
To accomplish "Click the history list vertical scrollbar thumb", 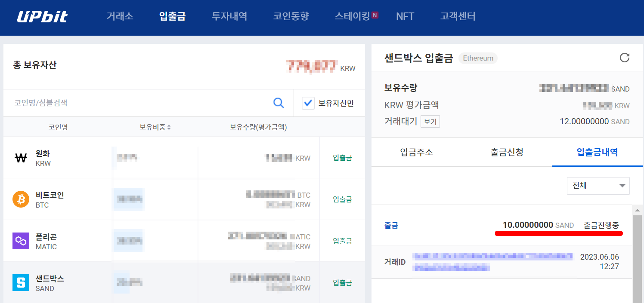I will click(x=638, y=258).
